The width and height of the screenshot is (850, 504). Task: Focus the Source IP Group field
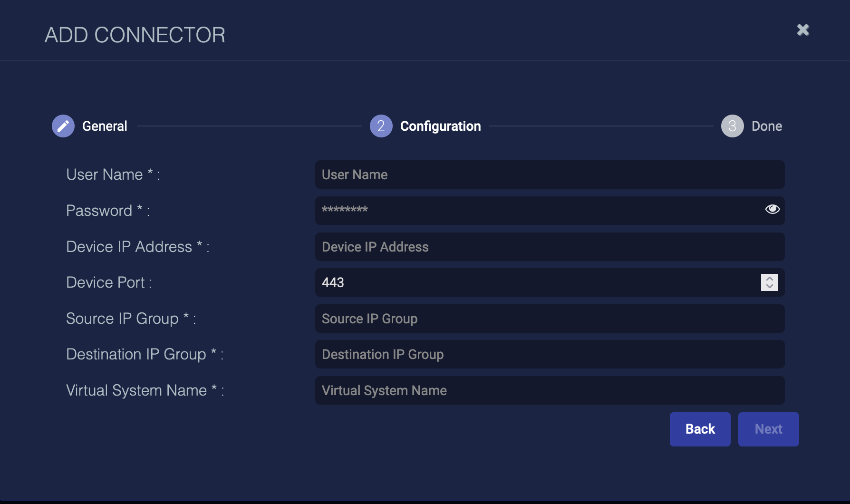(x=549, y=319)
